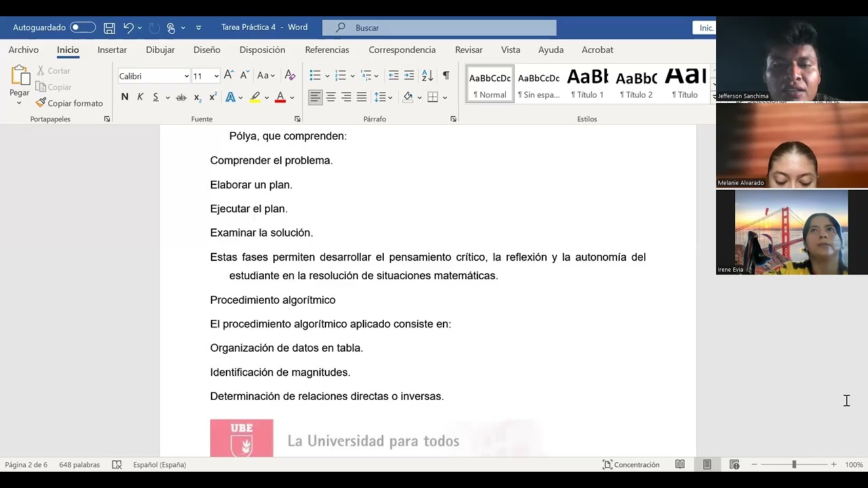
Task: Toggle the Autoguardado switch
Action: tap(83, 28)
